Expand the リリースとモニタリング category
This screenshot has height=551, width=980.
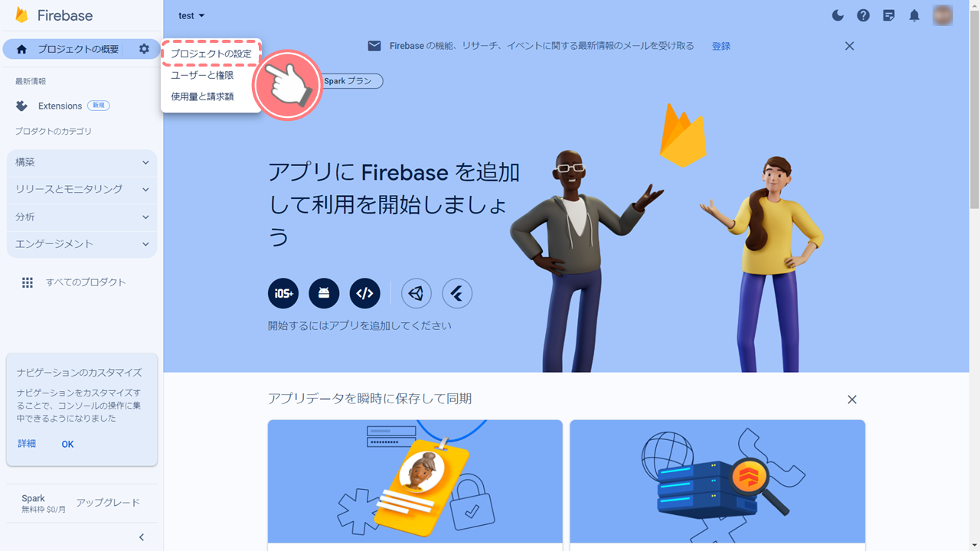pyautogui.click(x=82, y=189)
